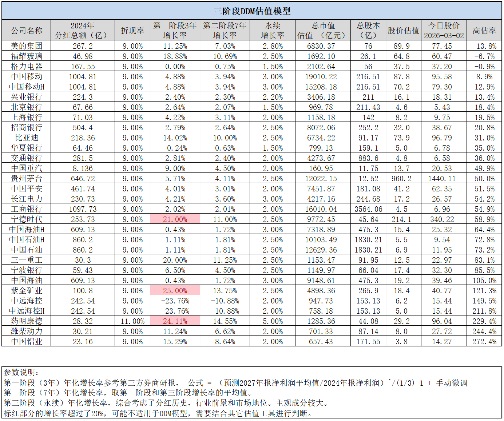Click the 总股本（亿） column header
Viewport: 504px width, 421px height.
click(368, 30)
